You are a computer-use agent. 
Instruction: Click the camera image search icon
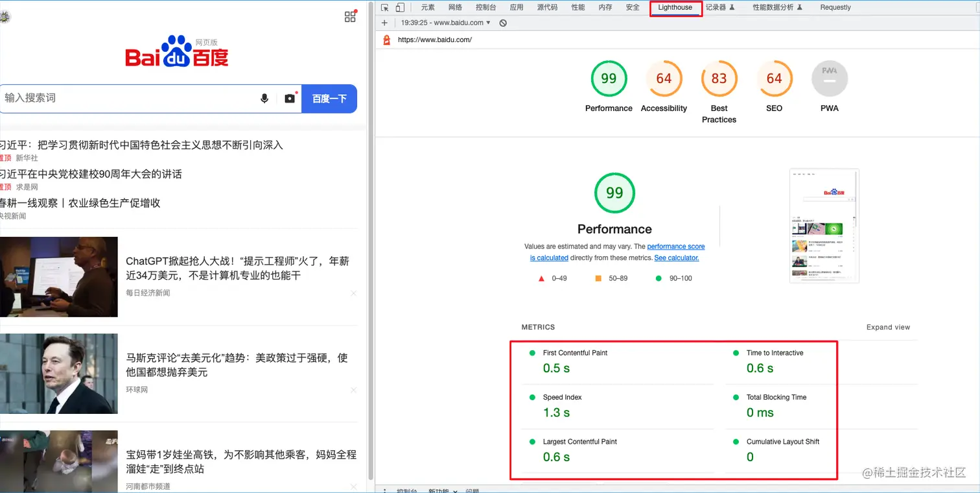290,98
